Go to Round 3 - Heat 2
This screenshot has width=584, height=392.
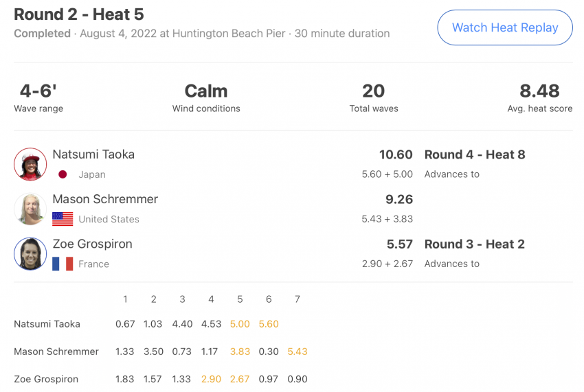[475, 244]
